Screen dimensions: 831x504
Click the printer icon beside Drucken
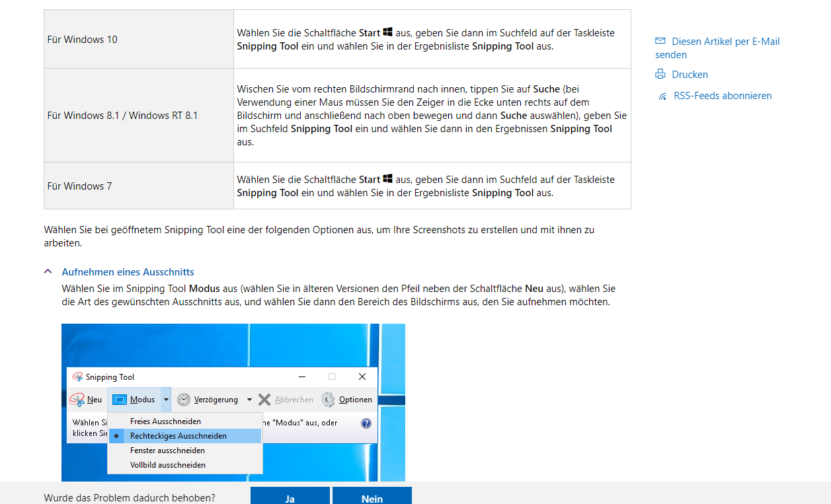click(660, 74)
